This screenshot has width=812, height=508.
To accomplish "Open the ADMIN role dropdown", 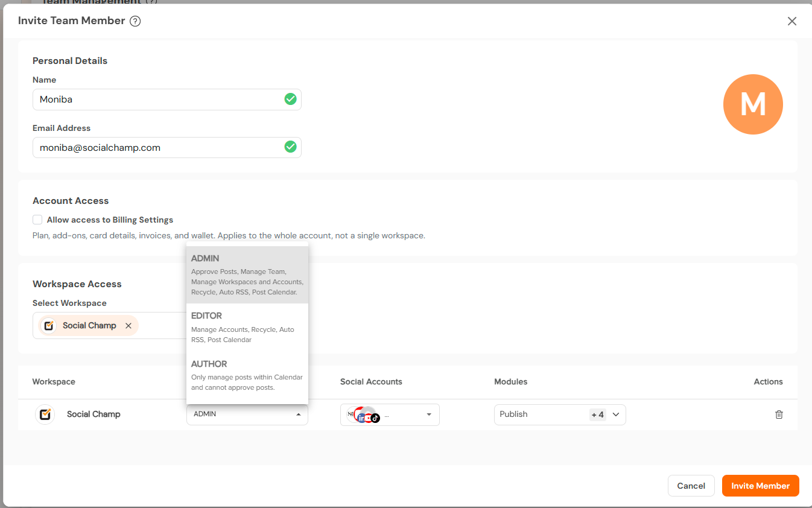I will (x=247, y=414).
